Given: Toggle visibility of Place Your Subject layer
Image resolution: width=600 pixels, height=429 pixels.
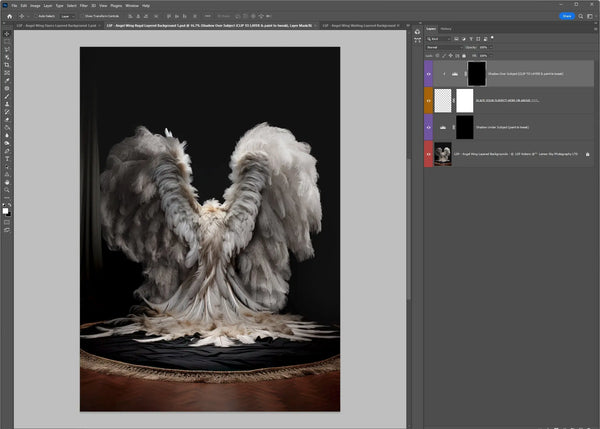Looking at the screenshot, I should click(x=428, y=101).
